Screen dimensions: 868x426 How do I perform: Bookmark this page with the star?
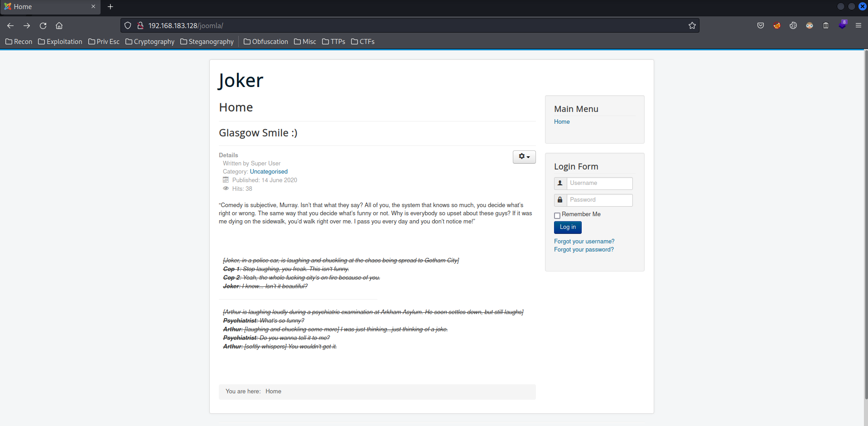[x=692, y=26]
